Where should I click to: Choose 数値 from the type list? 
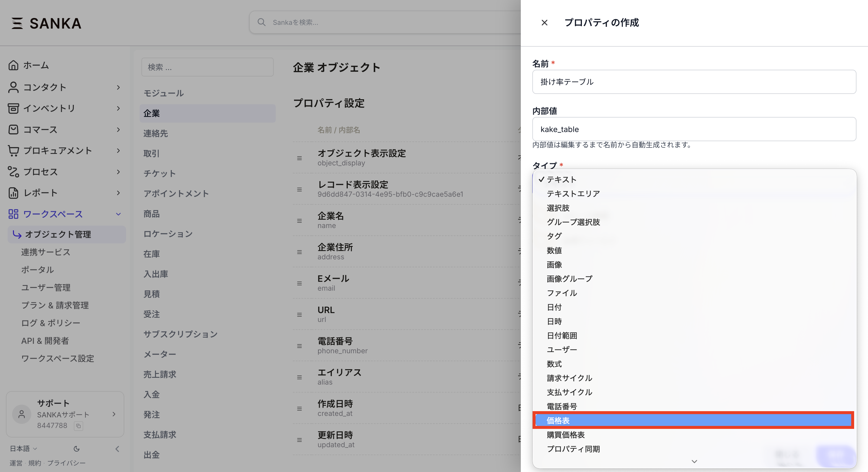pyautogui.click(x=554, y=250)
